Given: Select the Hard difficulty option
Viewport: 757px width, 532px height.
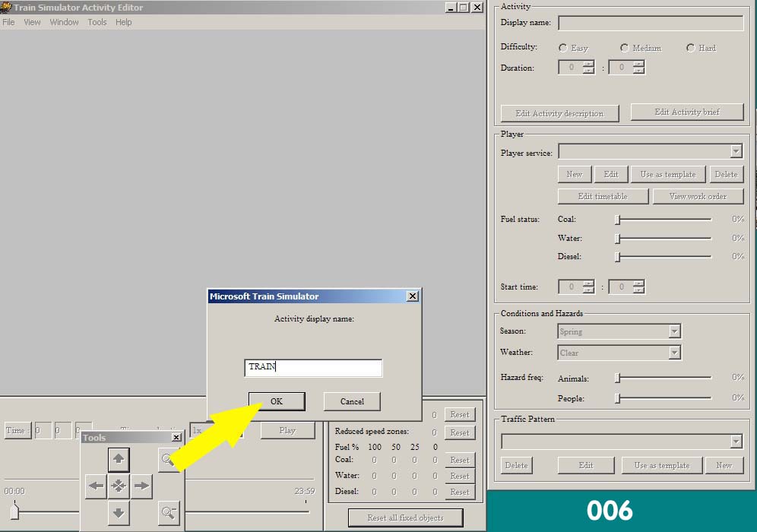Looking at the screenshot, I should (691, 48).
